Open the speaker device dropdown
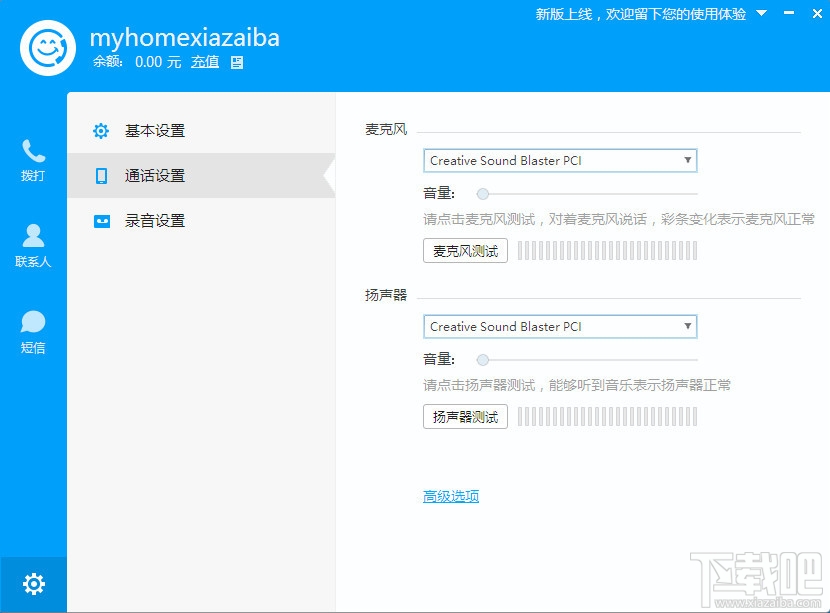 (687, 326)
